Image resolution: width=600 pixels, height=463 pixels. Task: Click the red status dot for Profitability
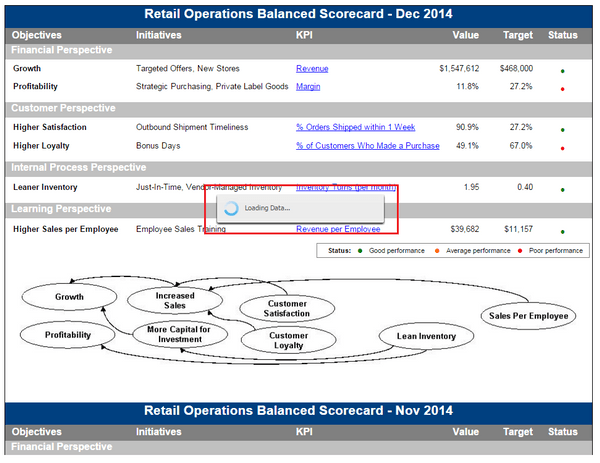[x=562, y=89]
